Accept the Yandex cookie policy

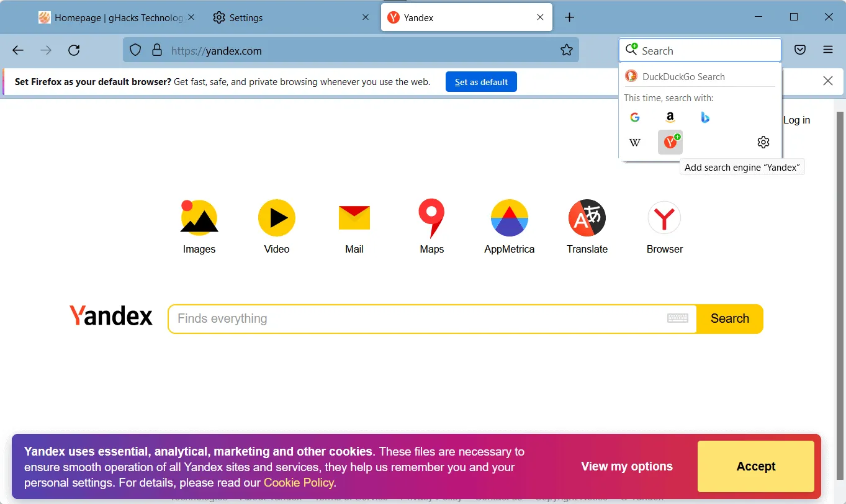(x=755, y=466)
